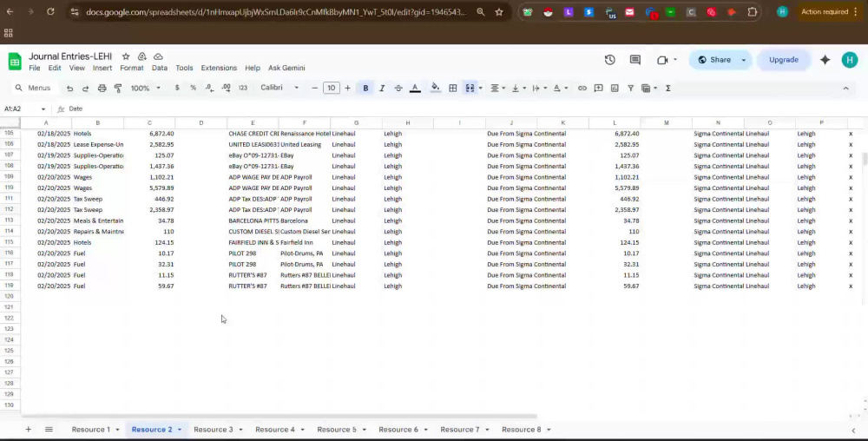Open text color picker
This screenshot has height=441, width=868.
tap(415, 88)
